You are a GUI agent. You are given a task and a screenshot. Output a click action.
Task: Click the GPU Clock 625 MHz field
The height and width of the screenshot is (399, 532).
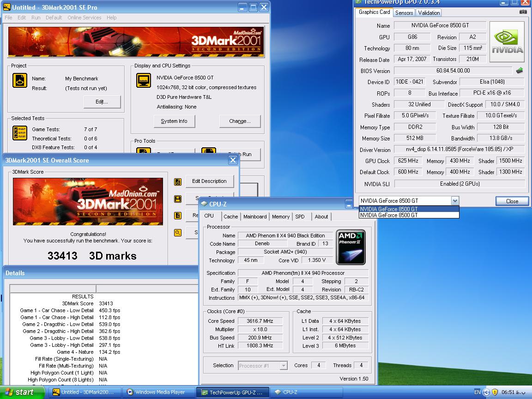pos(408,161)
